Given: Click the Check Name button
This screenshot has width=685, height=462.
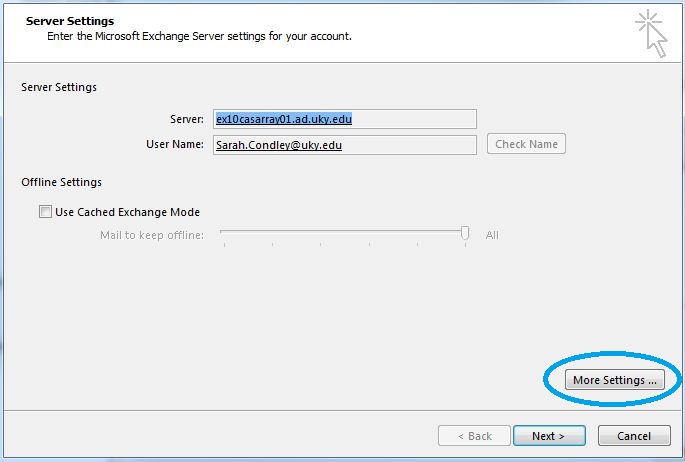Looking at the screenshot, I should pos(526,144).
